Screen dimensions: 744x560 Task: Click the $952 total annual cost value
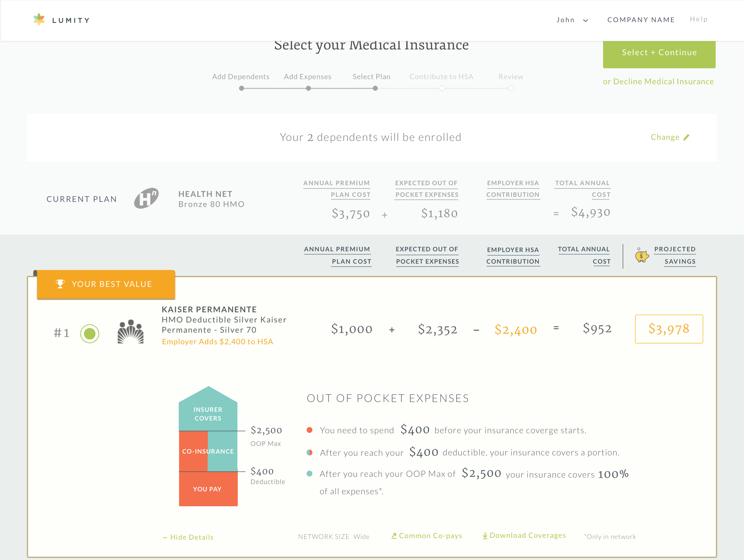[x=597, y=329]
